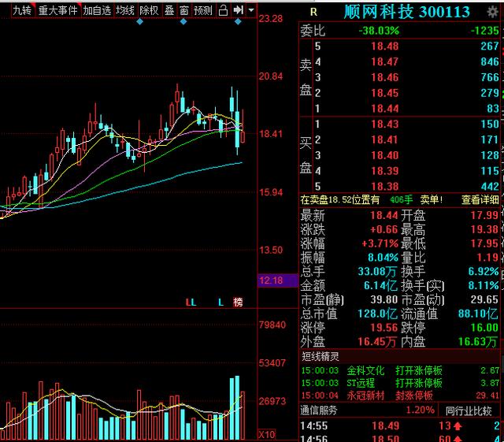504x442 pixels.
Task: Toggle the 叠 overlay option
Action: (x=169, y=10)
